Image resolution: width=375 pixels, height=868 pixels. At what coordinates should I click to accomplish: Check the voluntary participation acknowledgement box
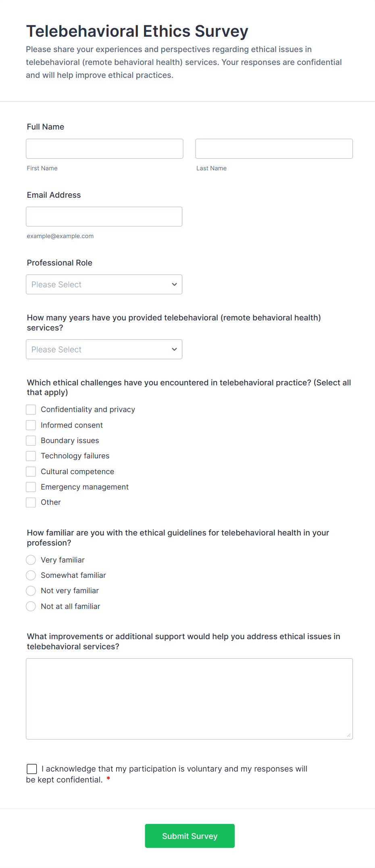pos(32,769)
